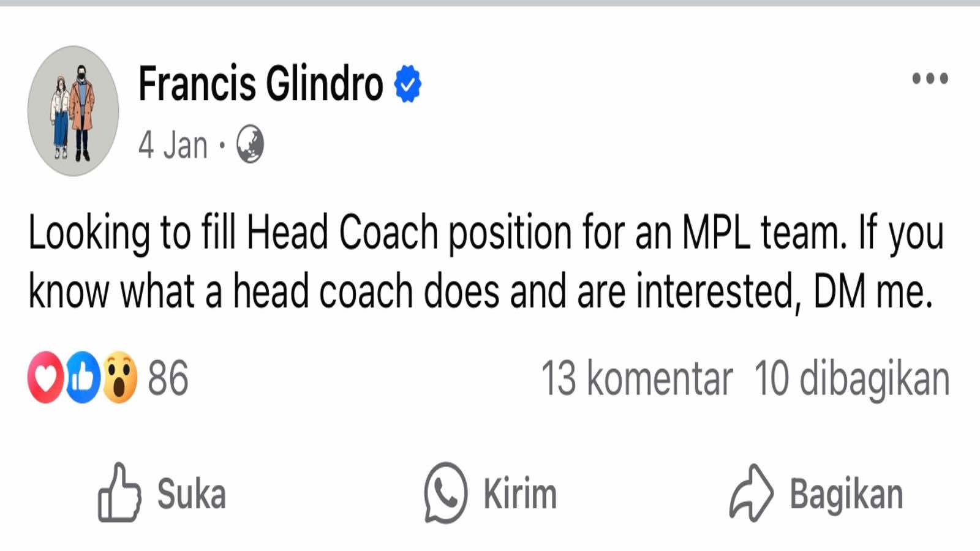
Task: View the 86 reactions count
Action: point(168,378)
